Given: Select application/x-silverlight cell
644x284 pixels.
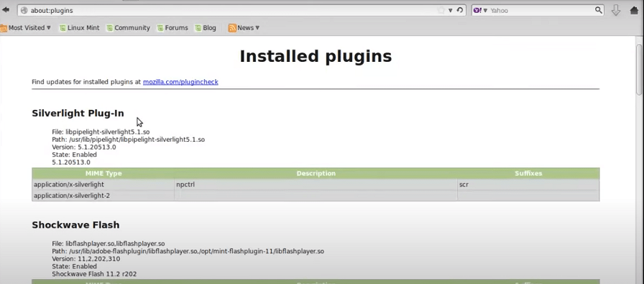Looking at the screenshot, I should (x=103, y=185).
